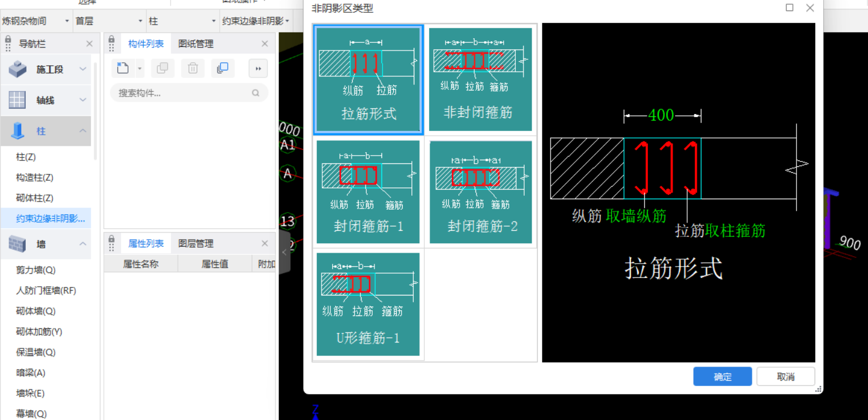Select 人防门框墙(RF) in navigation list
Screen dimensions: 868x420
(46, 290)
